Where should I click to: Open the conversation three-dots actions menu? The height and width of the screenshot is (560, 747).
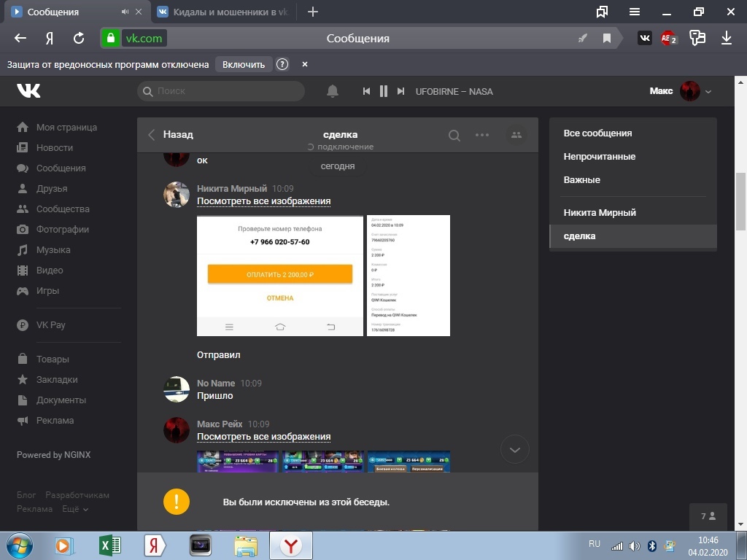pyautogui.click(x=482, y=135)
